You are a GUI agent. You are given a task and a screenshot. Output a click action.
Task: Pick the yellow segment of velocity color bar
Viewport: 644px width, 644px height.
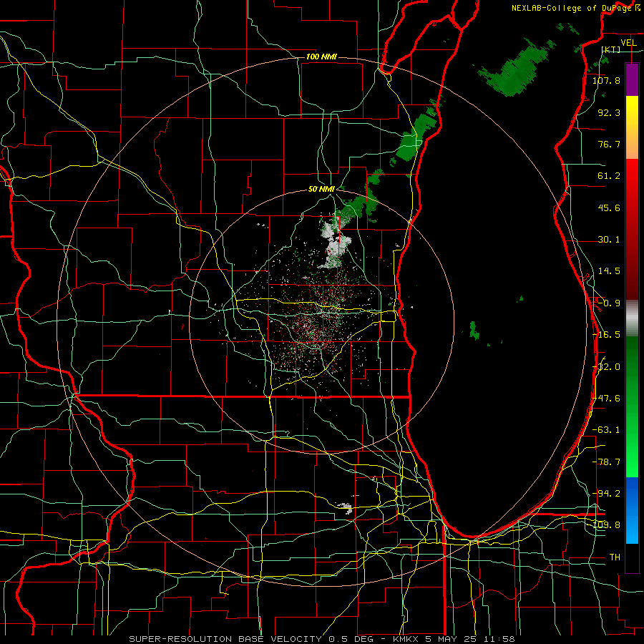click(x=632, y=127)
